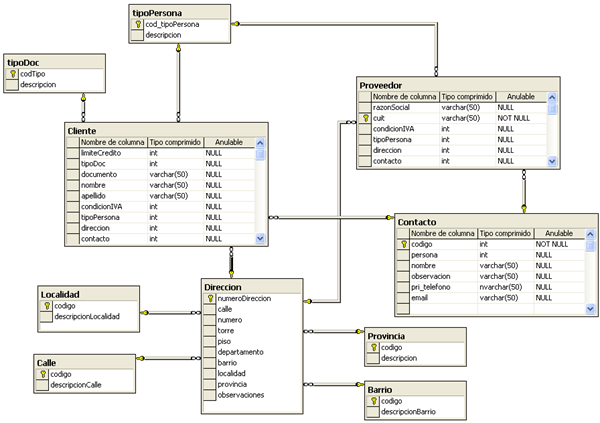
Task: Select razonSocial row in Proveedor
Action: (x=452, y=108)
